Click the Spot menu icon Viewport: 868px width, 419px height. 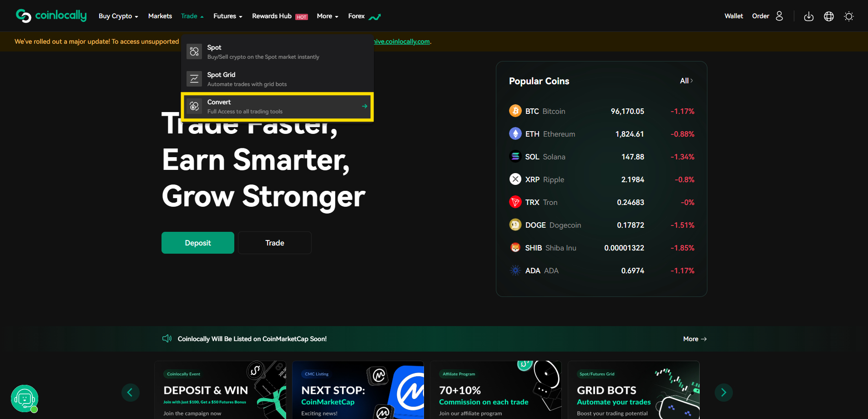194,51
